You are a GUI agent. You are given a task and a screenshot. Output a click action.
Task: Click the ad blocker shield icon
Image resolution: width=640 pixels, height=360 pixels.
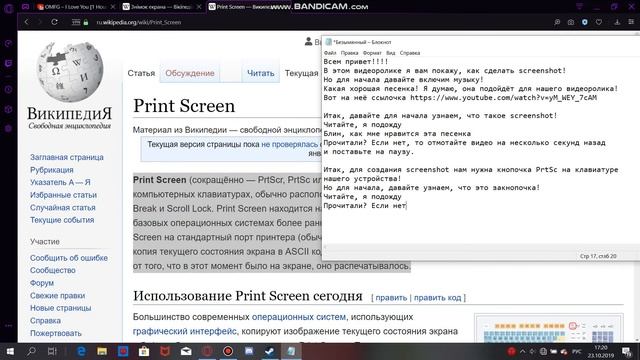[x=584, y=22]
